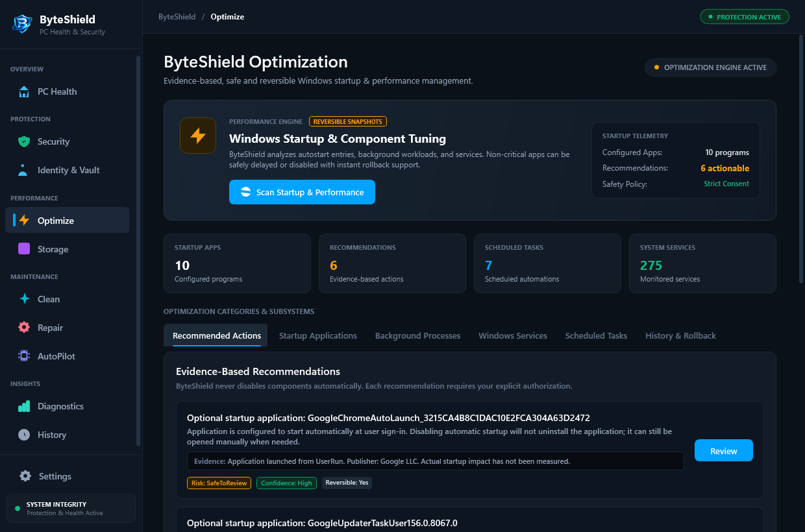This screenshot has width=805, height=532.
Task: Go to ByteShield breadcrumb link
Action: point(177,17)
